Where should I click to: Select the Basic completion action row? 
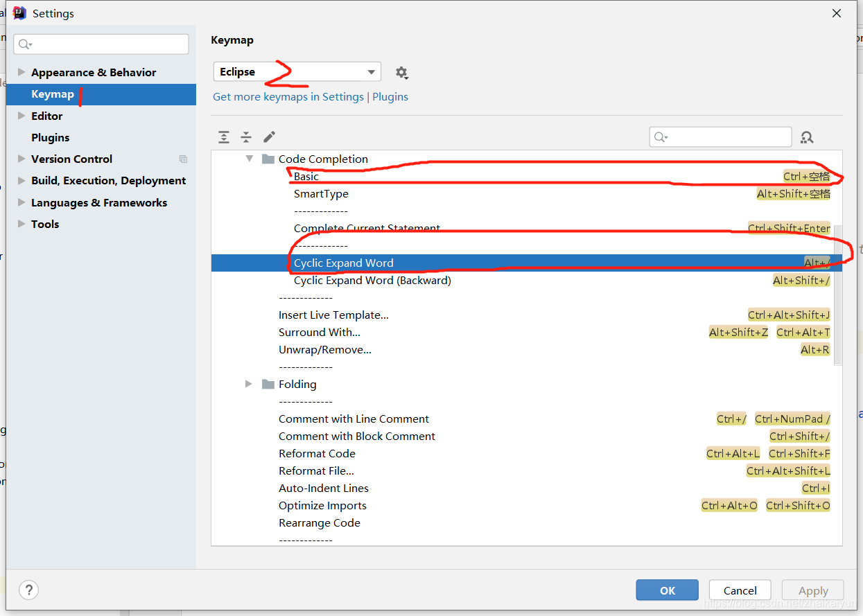pyautogui.click(x=527, y=177)
